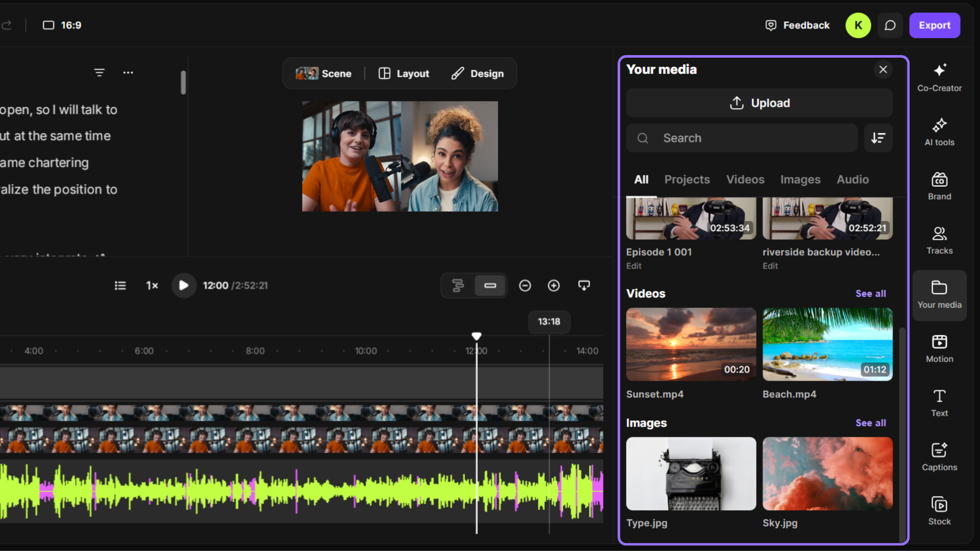The width and height of the screenshot is (980, 551).
Task: Open the 16:9 aspect ratio selector
Action: [x=62, y=25]
